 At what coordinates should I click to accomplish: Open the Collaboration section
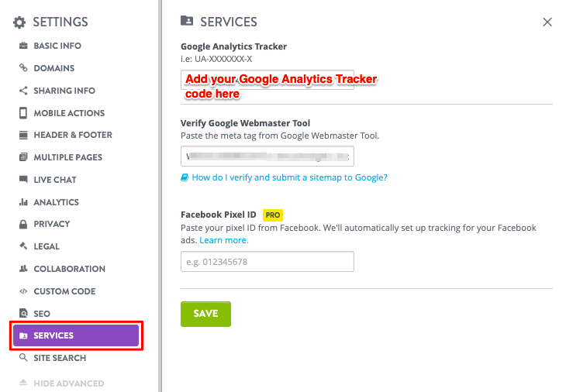click(x=69, y=269)
